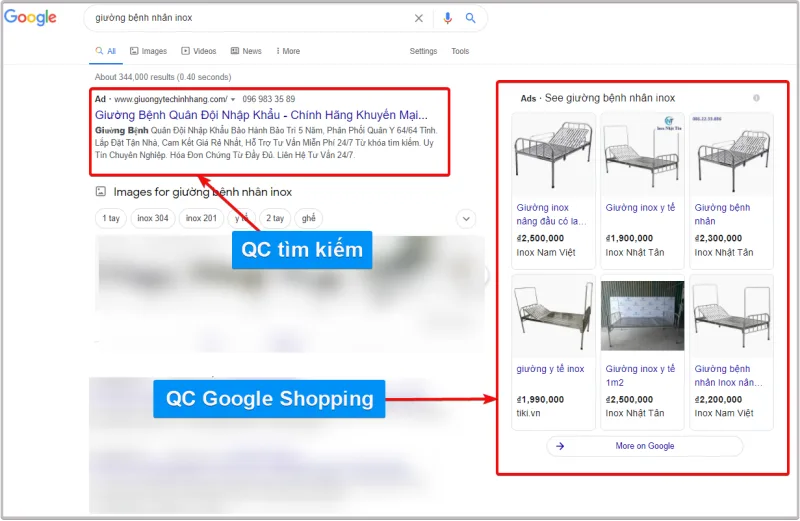The height and width of the screenshot is (521, 800).
Task: Open ad headline Giường Bệnh Quân Đội Nhập Khẩu
Action: pyautogui.click(x=261, y=115)
